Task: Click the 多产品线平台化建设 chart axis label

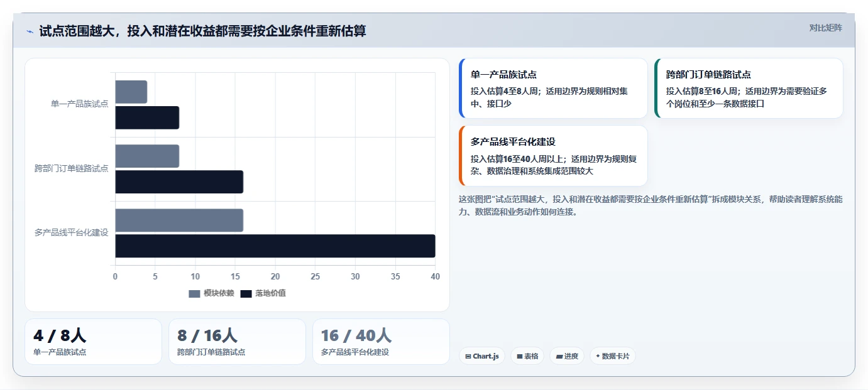Action: point(71,232)
